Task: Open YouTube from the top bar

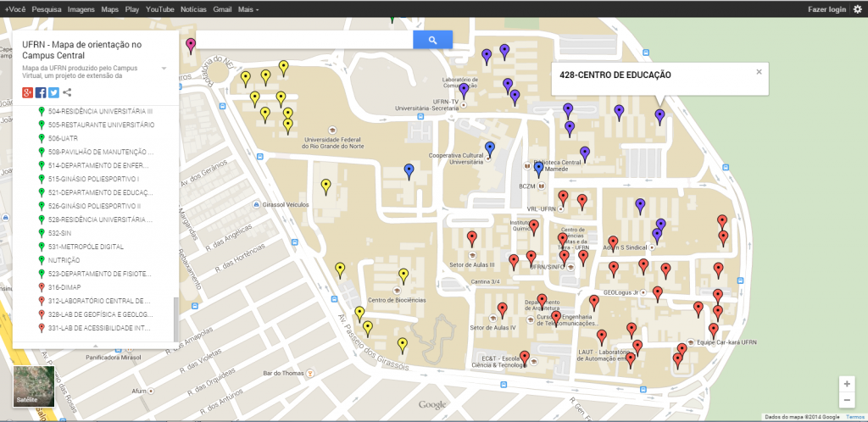Action: coord(160,8)
